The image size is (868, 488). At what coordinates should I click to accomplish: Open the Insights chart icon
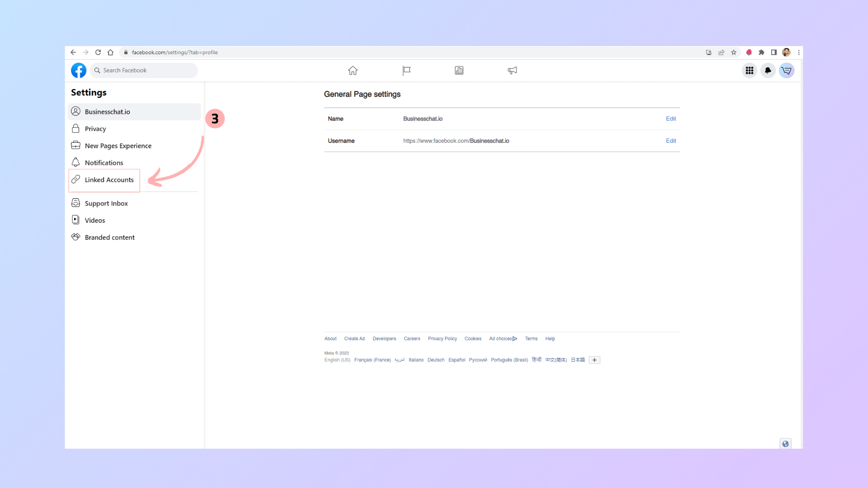[459, 70]
